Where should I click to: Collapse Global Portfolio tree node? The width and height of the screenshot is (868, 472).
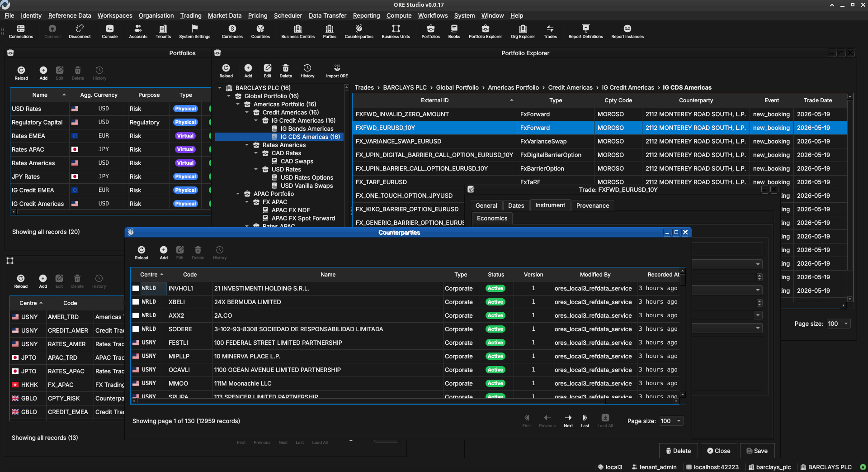pyautogui.click(x=229, y=96)
